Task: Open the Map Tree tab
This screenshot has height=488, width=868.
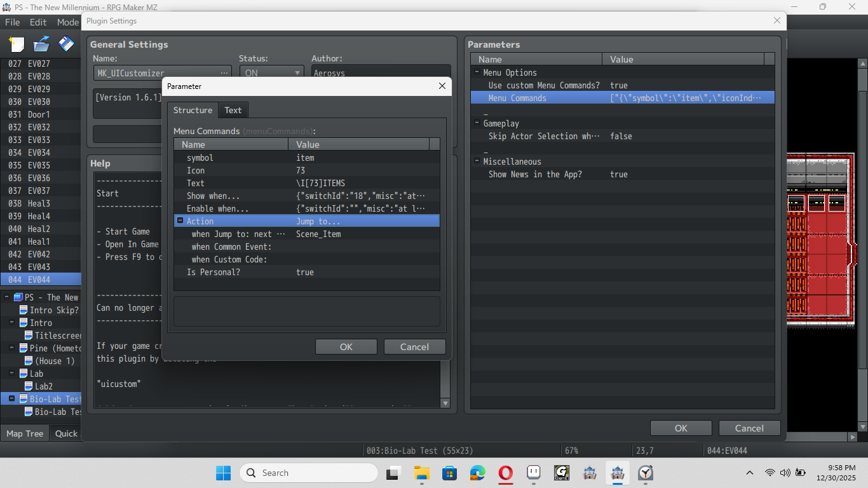Action: click(x=25, y=433)
